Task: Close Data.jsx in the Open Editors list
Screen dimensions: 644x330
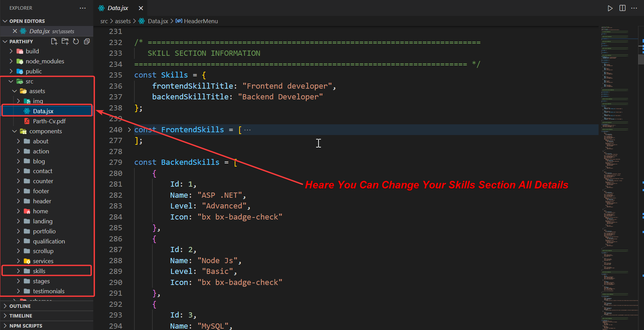Action: (x=15, y=31)
